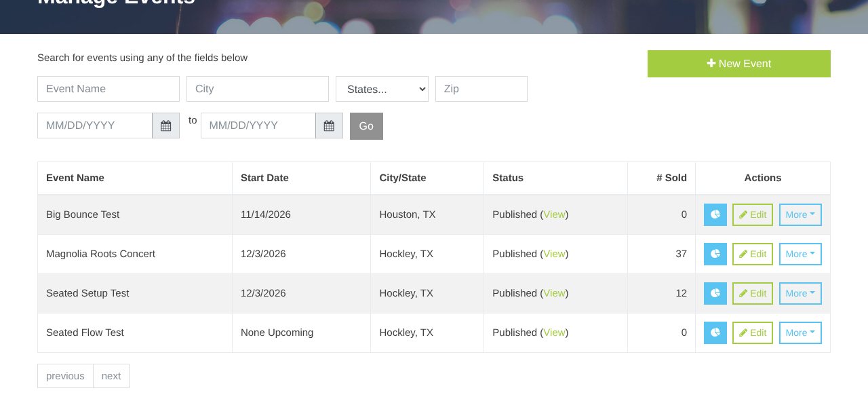Image resolution: width=868 pixels, height=399 pixels.
Task: Open the States dropdown filter
Action: click(382, 89)
